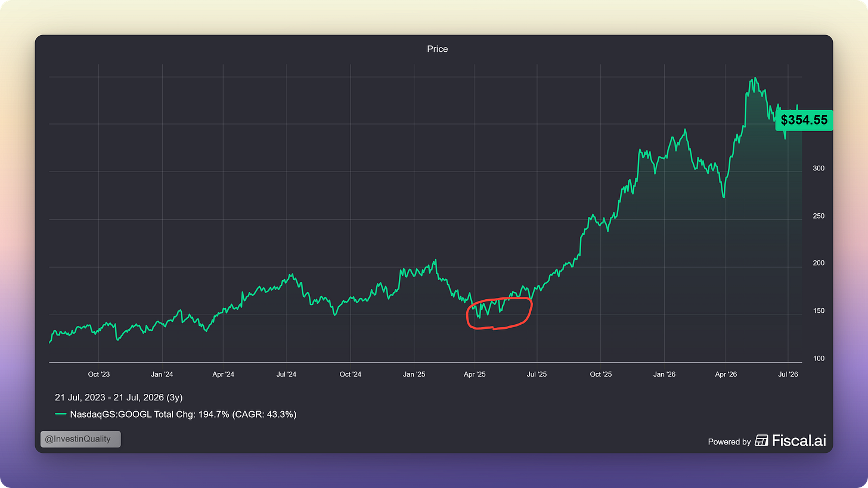868x488 pixels.
Task: Click the 150 y-axis price label
Action: pos(818,311)
